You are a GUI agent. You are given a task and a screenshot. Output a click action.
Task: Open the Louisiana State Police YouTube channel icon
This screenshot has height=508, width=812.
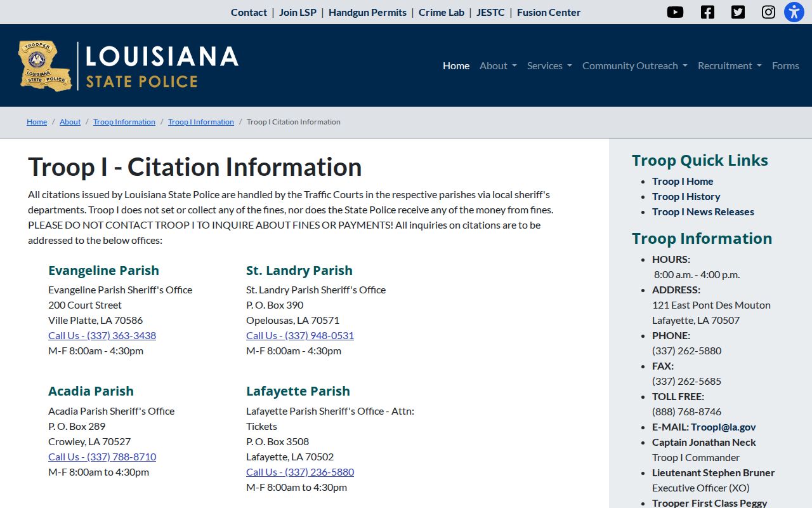click(x=675, y=12)
